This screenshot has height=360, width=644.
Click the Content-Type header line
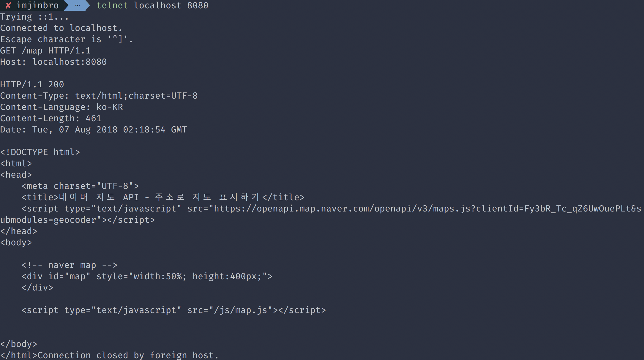coord(99,96)
